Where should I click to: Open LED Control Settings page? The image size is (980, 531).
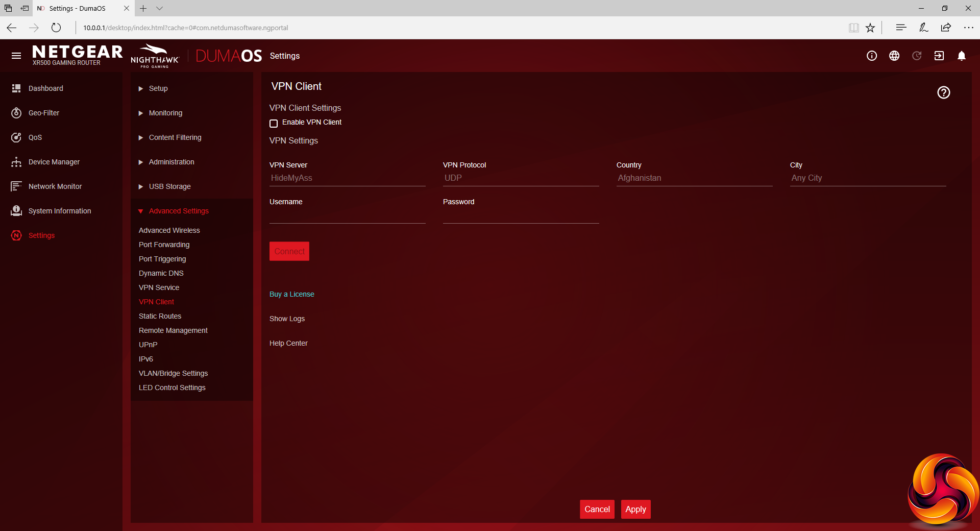pyautogui.click(x=172, y=388)
